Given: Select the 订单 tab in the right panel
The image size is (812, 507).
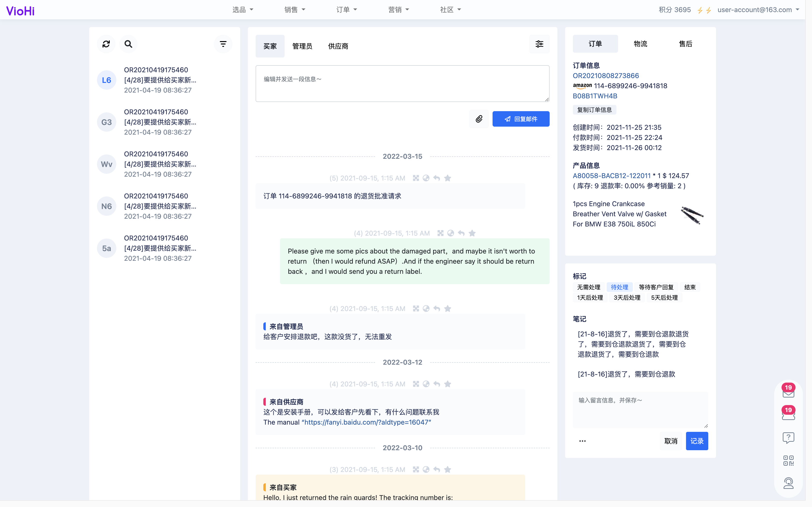Looking at the screenshot, I should click(x=595, y=44).
